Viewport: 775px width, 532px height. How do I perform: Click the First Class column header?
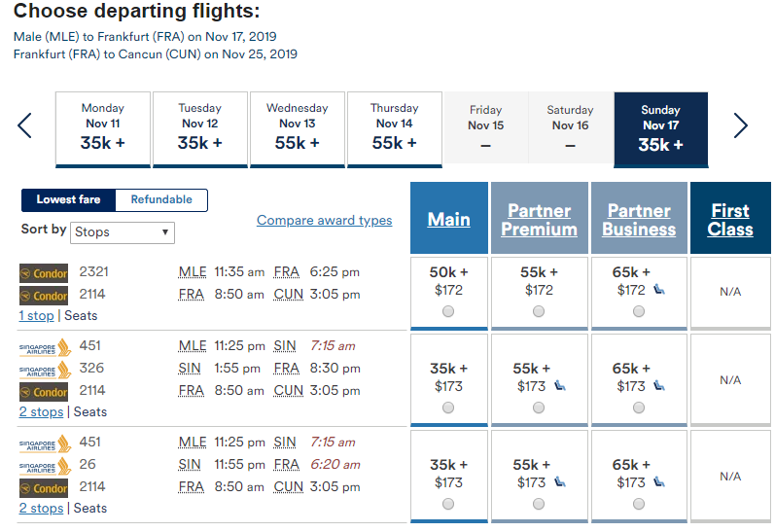729,220
